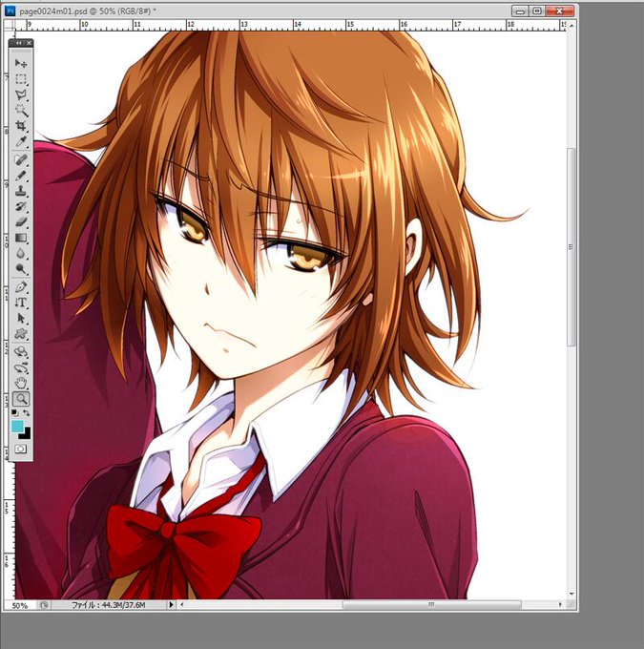Close the page0024m01.psd document window

[x=560, y=11]
